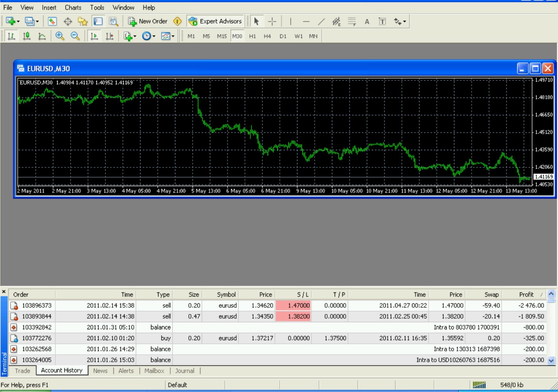
Task: Toggle the chart auto scroll icon
Action: tap(94, 36)
